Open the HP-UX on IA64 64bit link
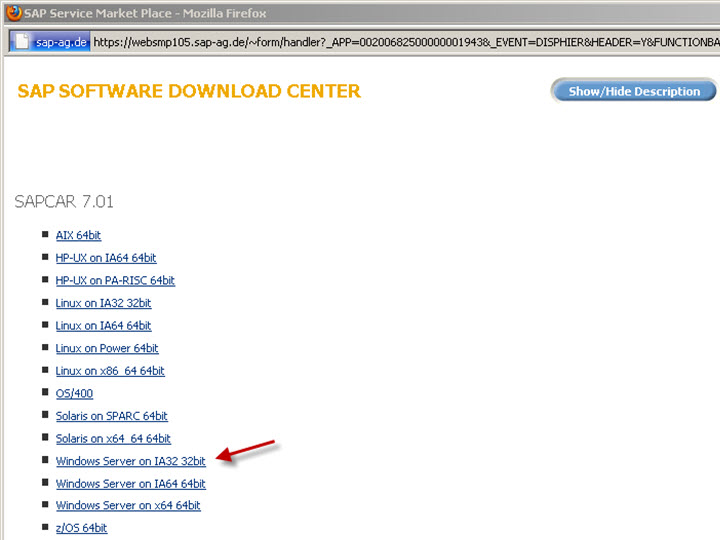 coord(106,258)
